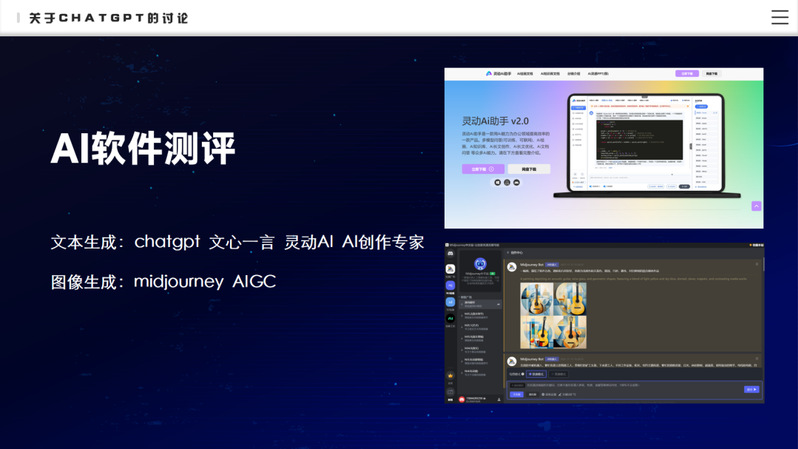Click the crown icon in the dark left sidebar
Image resolution: width=798 pixels, height=449 pixels.
pos(450,376)
